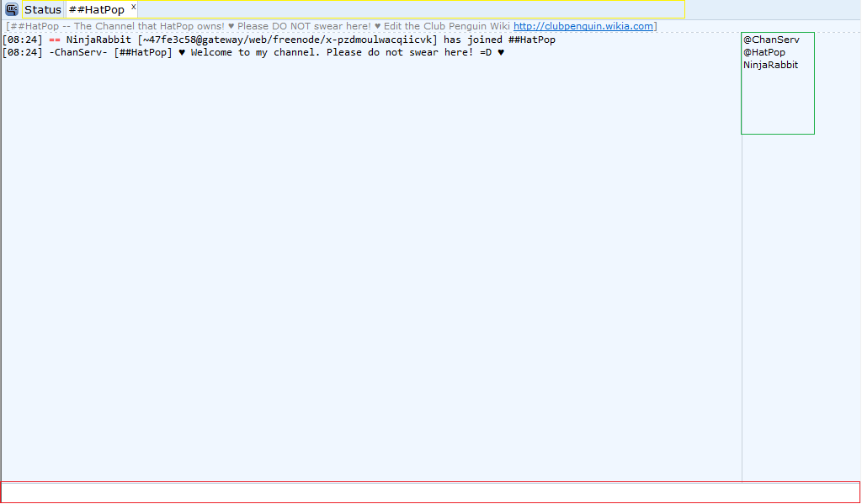The height and width of the screenshot is (504, 862).
Task: Click the NinjaRabbit has joined message
Action: point(279,40)
